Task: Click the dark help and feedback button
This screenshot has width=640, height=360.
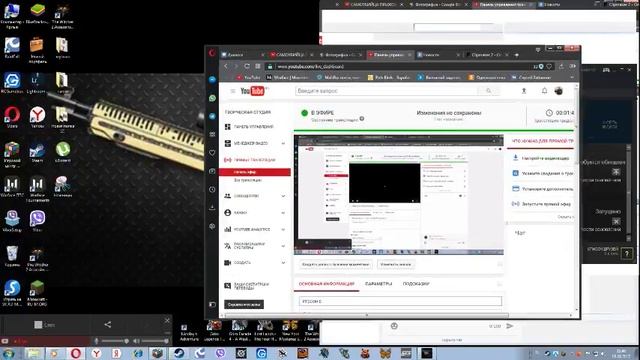Action: (244, 304)
